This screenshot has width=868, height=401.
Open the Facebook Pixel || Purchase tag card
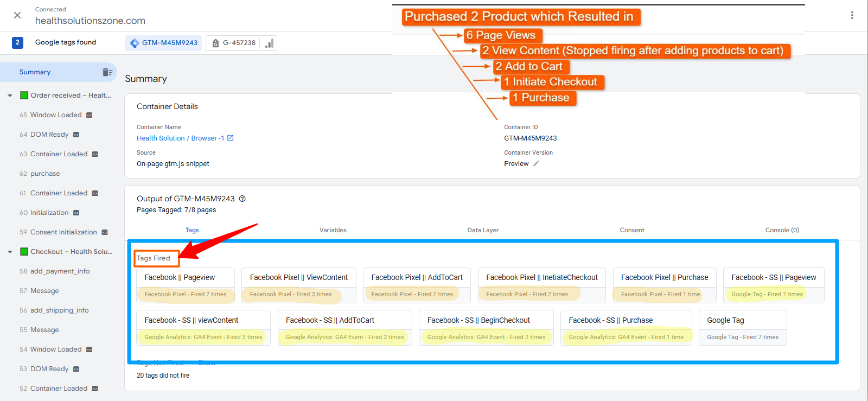(665, 285)
